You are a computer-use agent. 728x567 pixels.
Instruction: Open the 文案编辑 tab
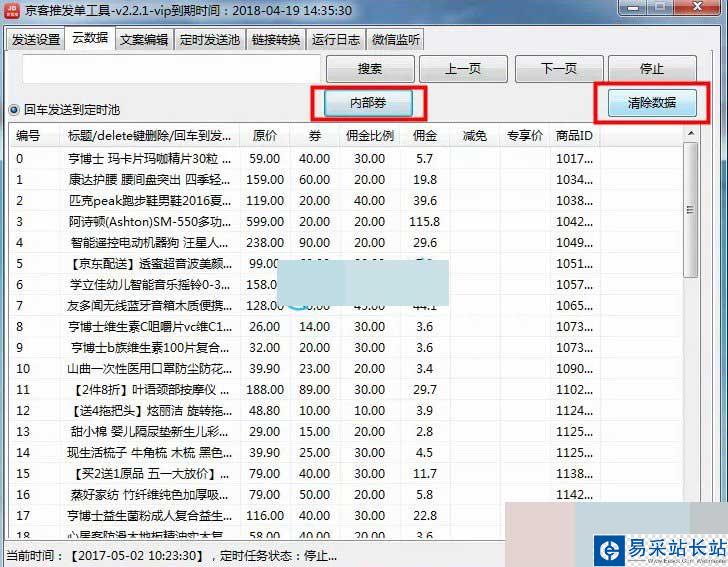point(144,39)
